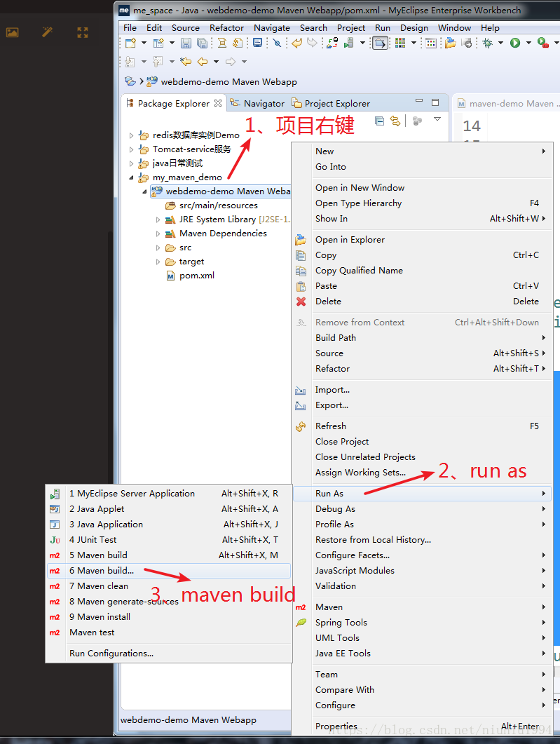
Task: Click the breadcrumb root icon
Action: (130, 81)
